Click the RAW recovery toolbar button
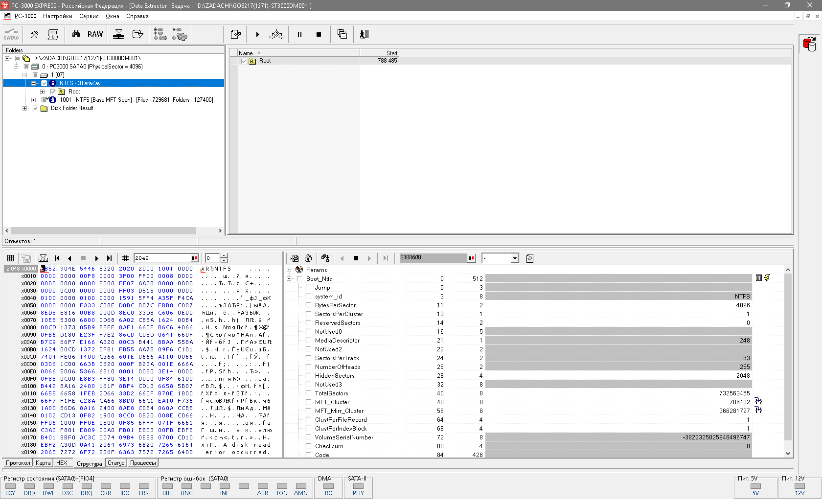This screenshot has height=504, width=822. pos(95,34)
